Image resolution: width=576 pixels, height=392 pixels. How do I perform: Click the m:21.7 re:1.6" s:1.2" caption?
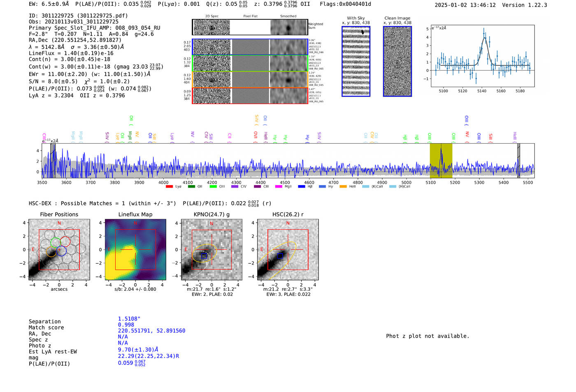(211, 289)
